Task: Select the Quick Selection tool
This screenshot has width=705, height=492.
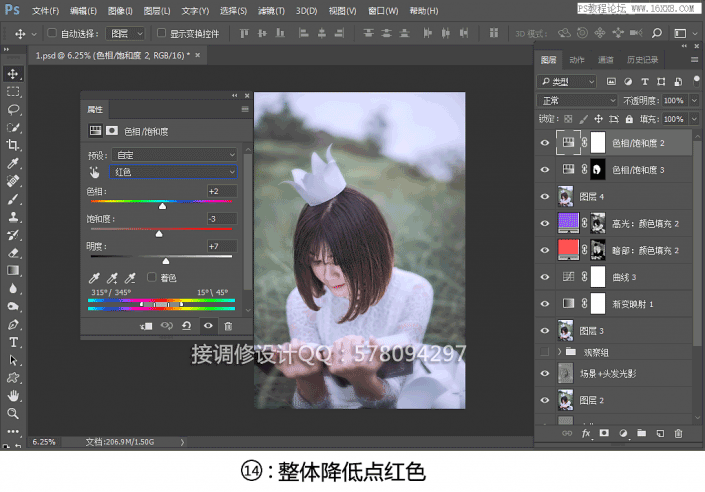Action: (13, 127)
